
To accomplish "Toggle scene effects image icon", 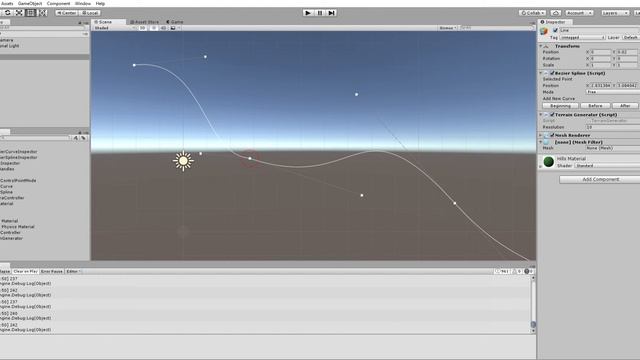I will pyautogui.click(x=173, y=28).
